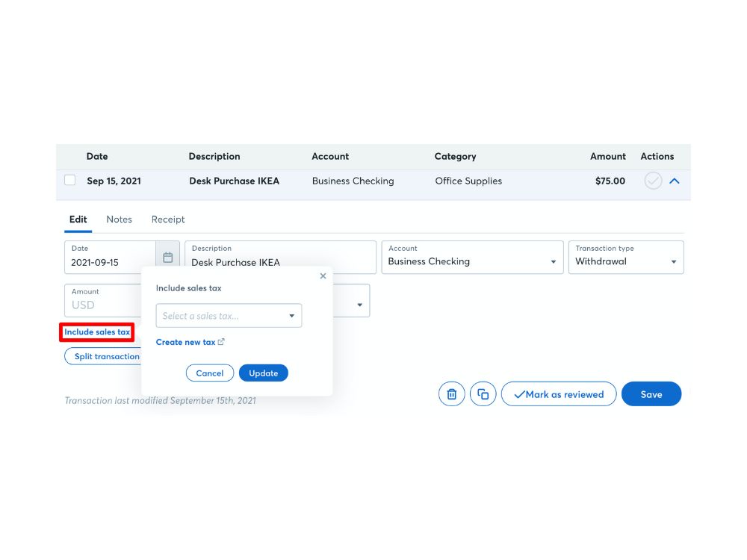Click the Account column header
Viewport: 747px width, 560px height.
pos(330,156)
